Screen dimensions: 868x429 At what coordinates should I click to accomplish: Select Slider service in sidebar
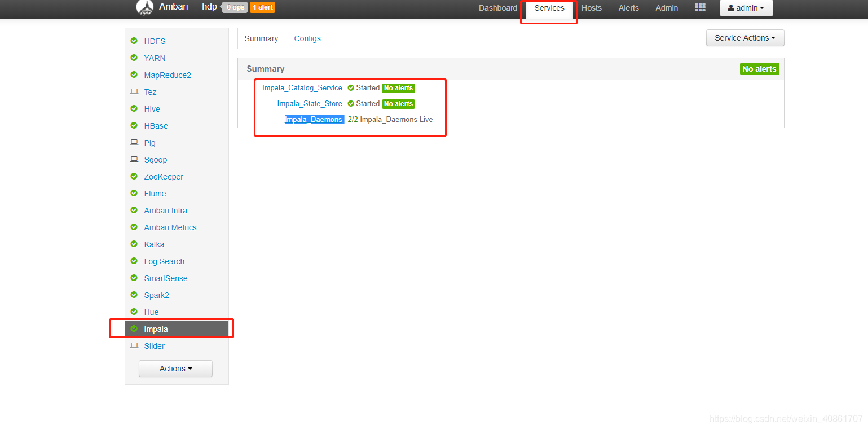[154, 346]
